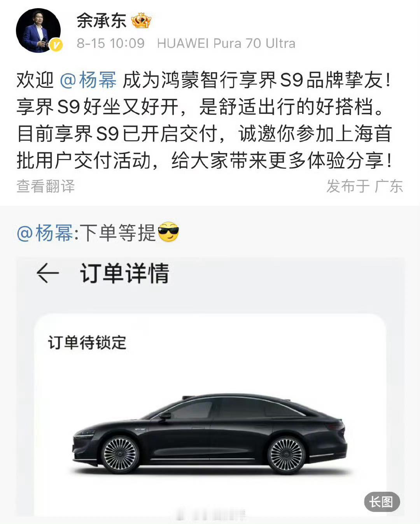Tap the post body text to open details
Screen dimensions: 420x524
pos(204,121)
